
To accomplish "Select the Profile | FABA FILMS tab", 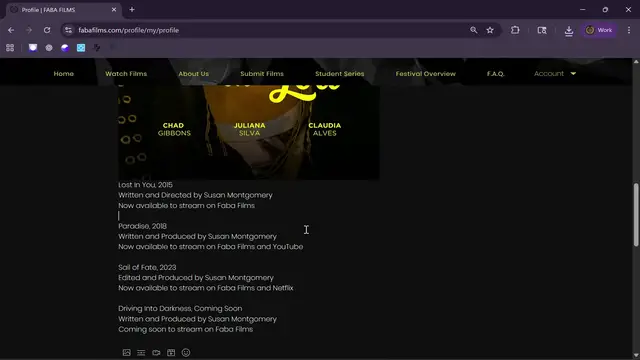I will [x=63, y=10].
